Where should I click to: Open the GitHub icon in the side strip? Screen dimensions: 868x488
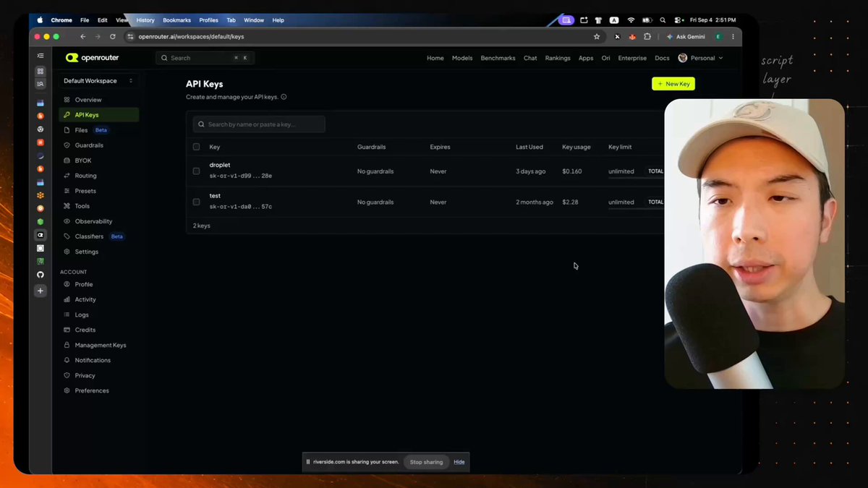coord(41,275)
